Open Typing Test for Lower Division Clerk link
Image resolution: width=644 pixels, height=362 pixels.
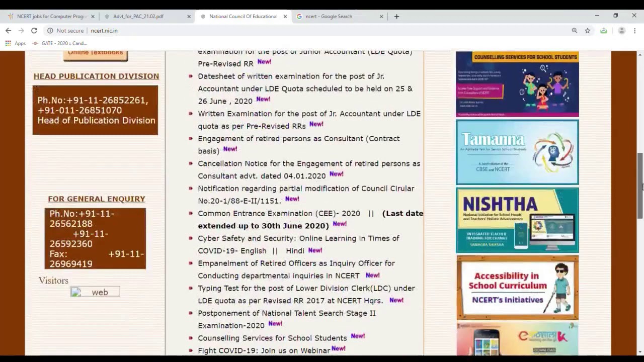coord(306,294)
